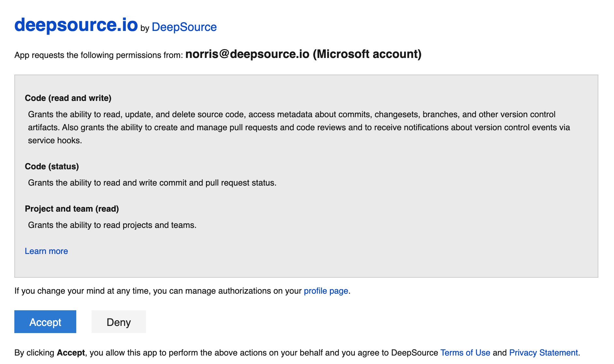
Task: Click the 'Project and team (read)' heading
Action: pyautogui.click(x=72, y=209)
